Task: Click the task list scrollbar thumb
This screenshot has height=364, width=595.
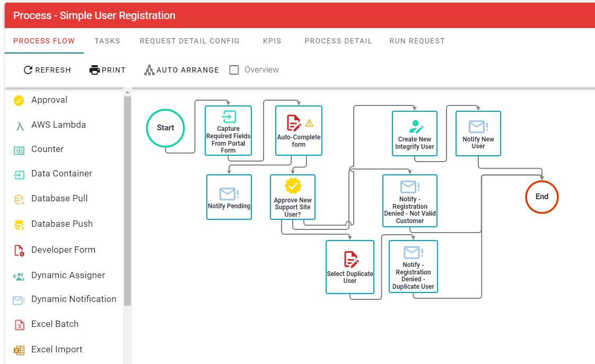Action: pyautogui.click(x=127, y=201)
